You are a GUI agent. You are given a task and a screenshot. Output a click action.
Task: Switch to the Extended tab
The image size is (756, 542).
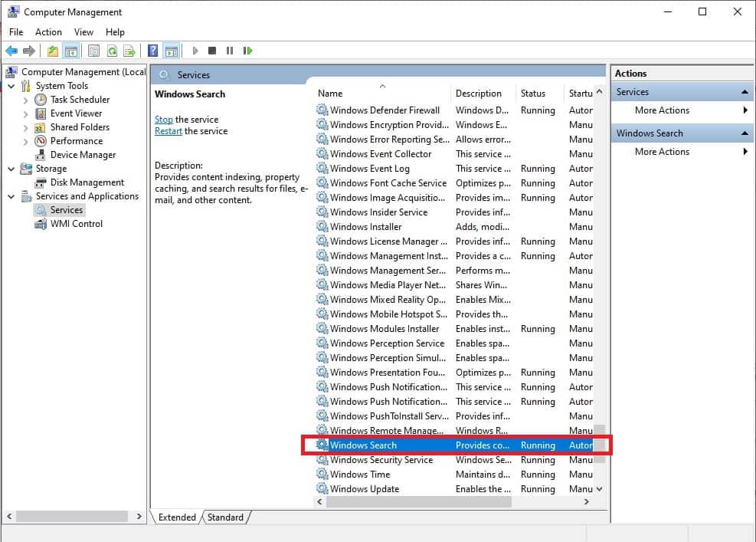177,517
